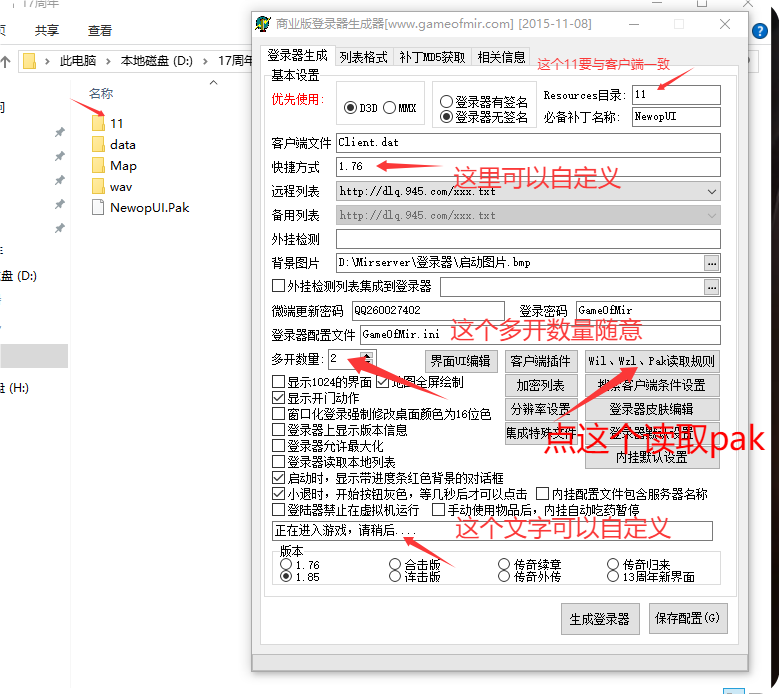This screenshot has width=779, height=694.
Task: Open 分辨率设置 button
Action: click(541, 409)
